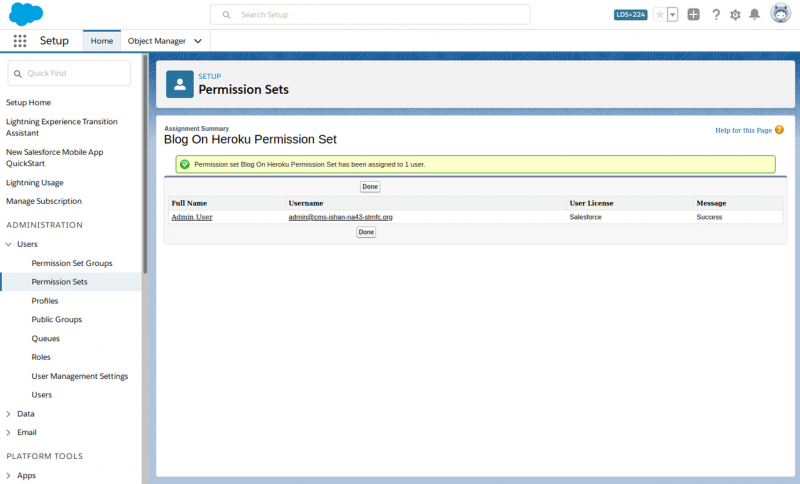Switch to the Home tab

[102, 41]
